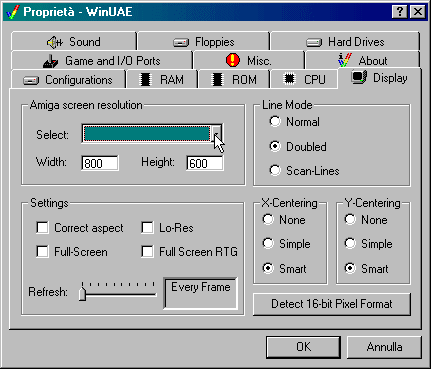The width and height of the screenshot is (431, 369).
Task: Click the monitor icon on Display tab
Action: (359, 77)
